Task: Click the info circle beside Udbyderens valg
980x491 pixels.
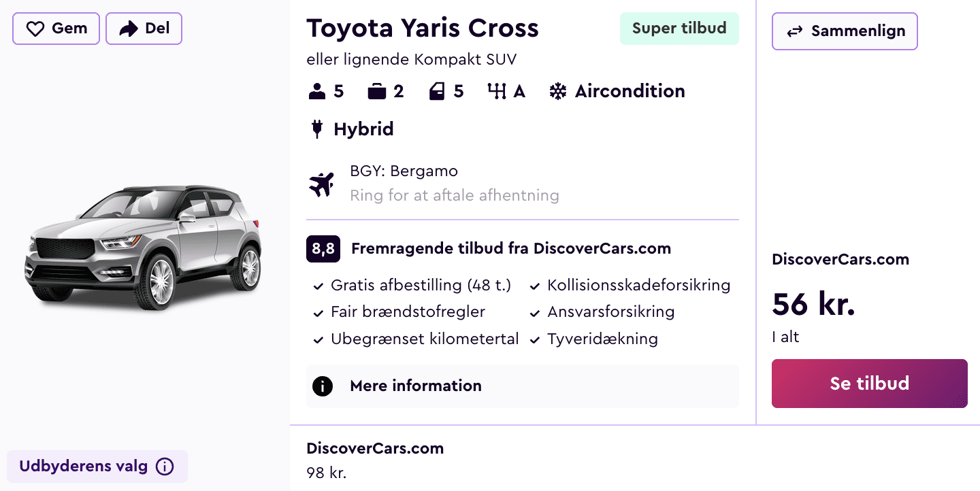Action: (x=165, y=467)
